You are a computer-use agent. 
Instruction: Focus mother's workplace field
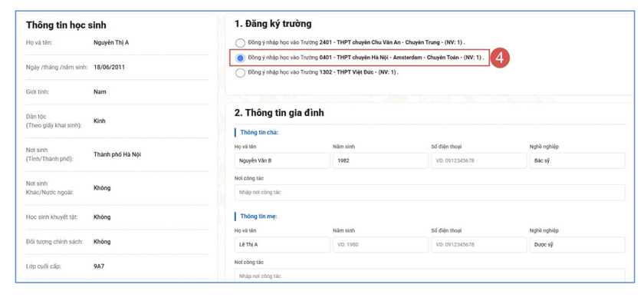click(x=430, y=275)
